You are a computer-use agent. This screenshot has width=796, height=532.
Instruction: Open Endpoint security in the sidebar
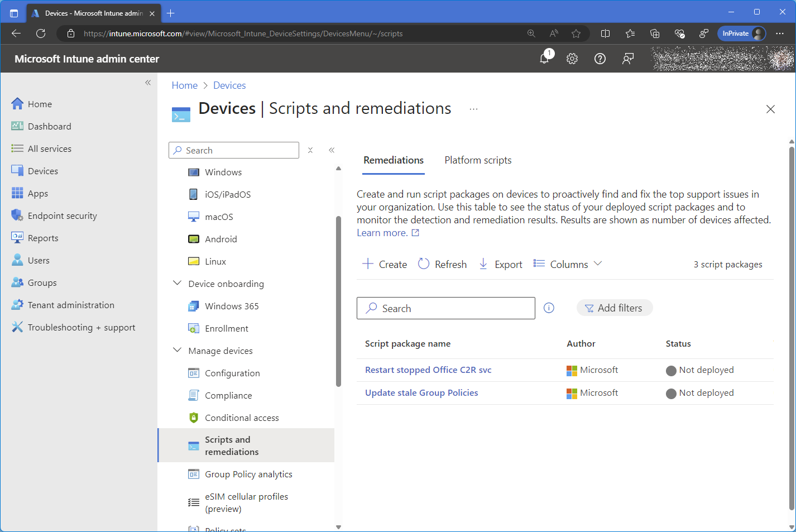[x=62, y=216]
